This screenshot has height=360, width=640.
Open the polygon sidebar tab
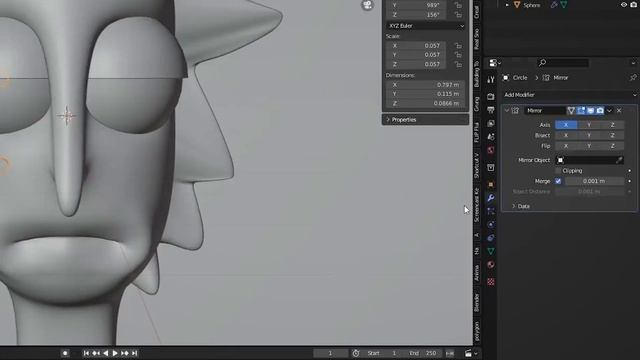click(x=476, y=331)
